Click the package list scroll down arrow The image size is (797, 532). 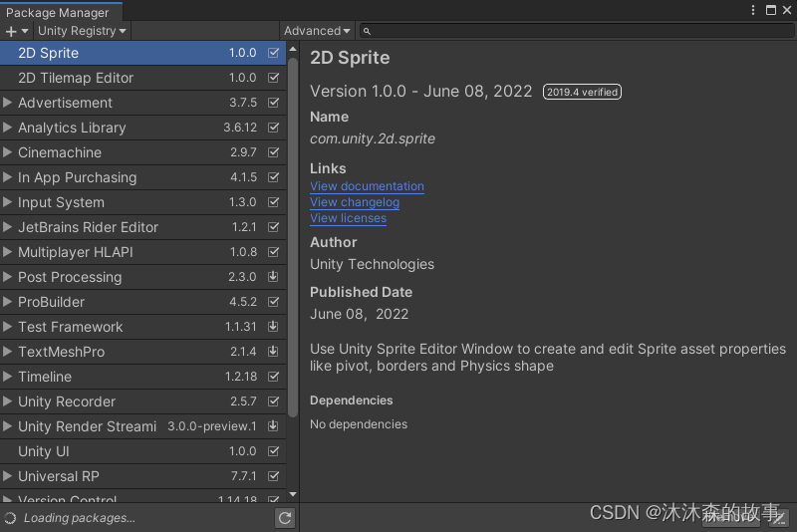pyautogui.click(x=293, y=494)
